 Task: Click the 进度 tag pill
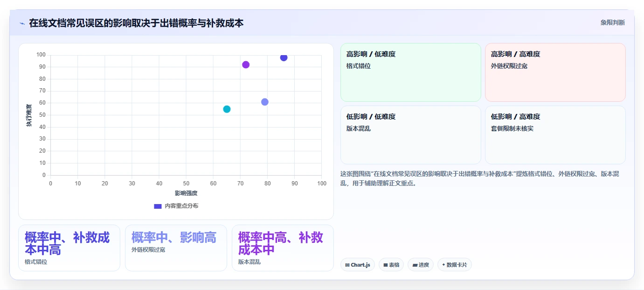coord(421,265)
